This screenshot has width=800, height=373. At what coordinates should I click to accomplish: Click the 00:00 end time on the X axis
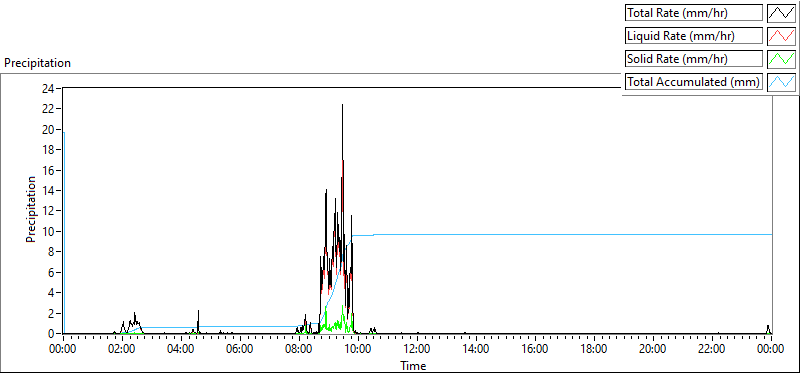coord(771,350)
